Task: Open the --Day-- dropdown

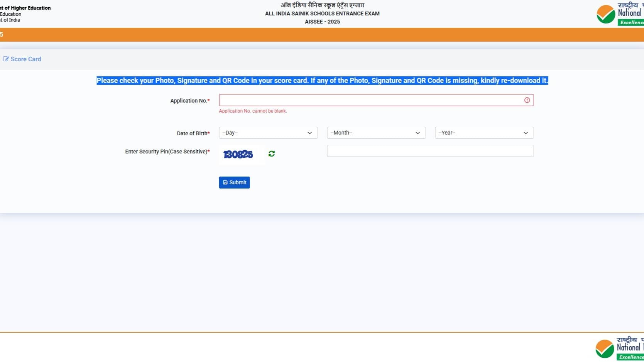Action: click(268, 133)
